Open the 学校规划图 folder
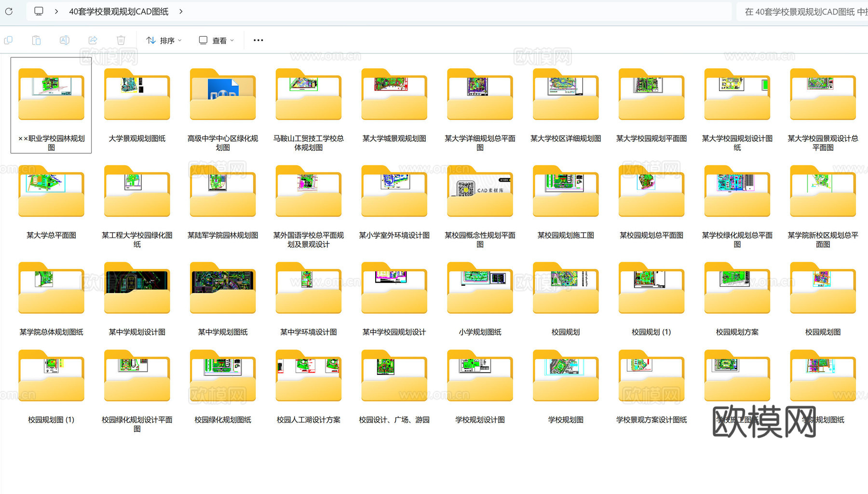The image size is (868, 494). (565, 376)
